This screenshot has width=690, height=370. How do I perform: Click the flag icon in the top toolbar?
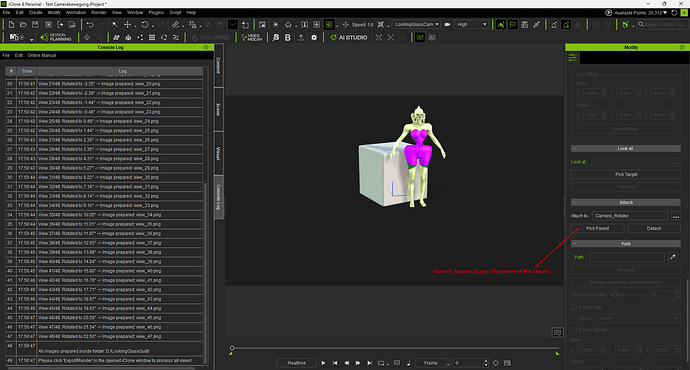513,25
